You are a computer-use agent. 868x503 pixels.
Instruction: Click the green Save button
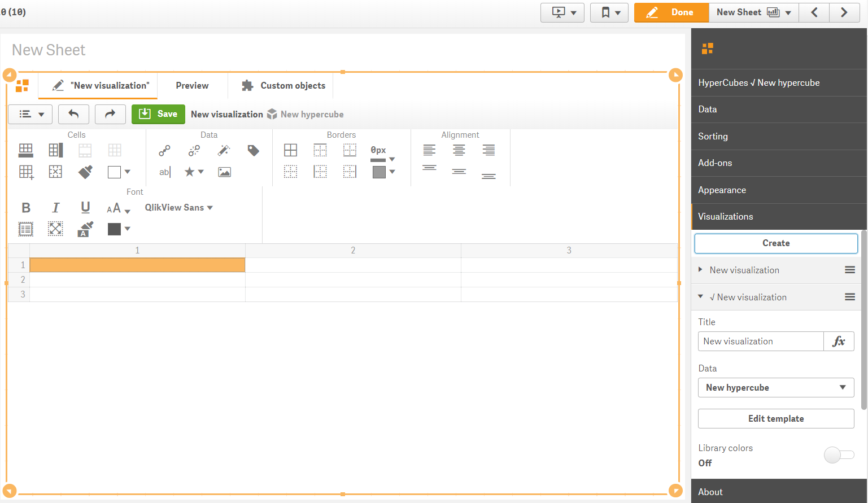coord(158,114)
